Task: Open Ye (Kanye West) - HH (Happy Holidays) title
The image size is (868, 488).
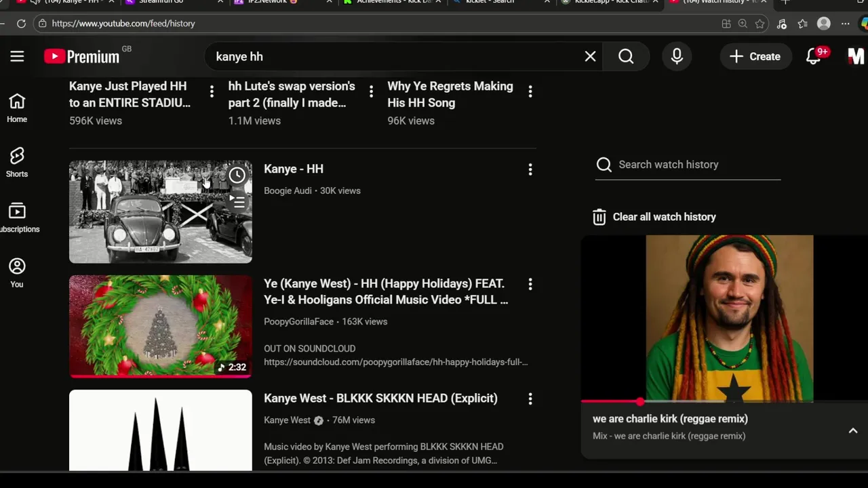Action: coord(386,291)
